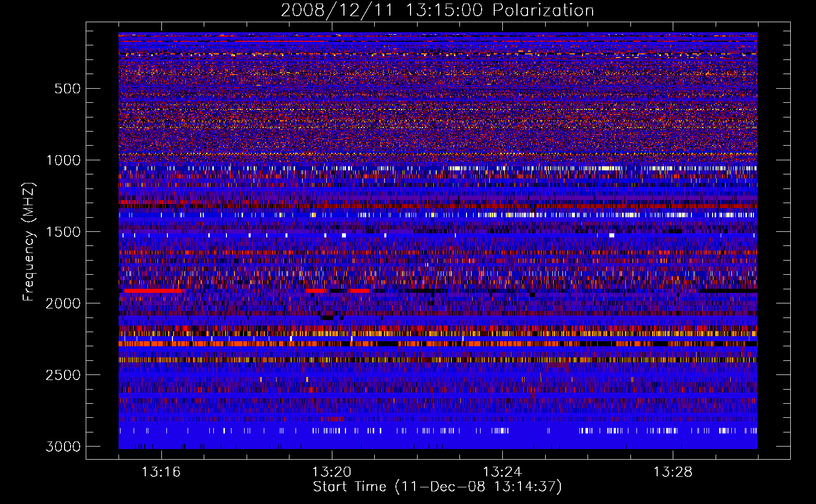Click the 1000 frequency tick label

click(64, 160)
